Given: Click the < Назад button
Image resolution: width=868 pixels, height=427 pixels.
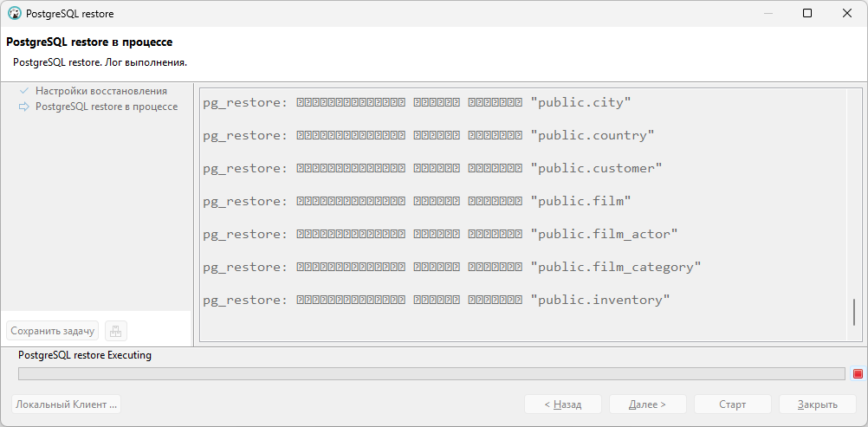Looking at the screenshot, I should (x=563, y=404).
